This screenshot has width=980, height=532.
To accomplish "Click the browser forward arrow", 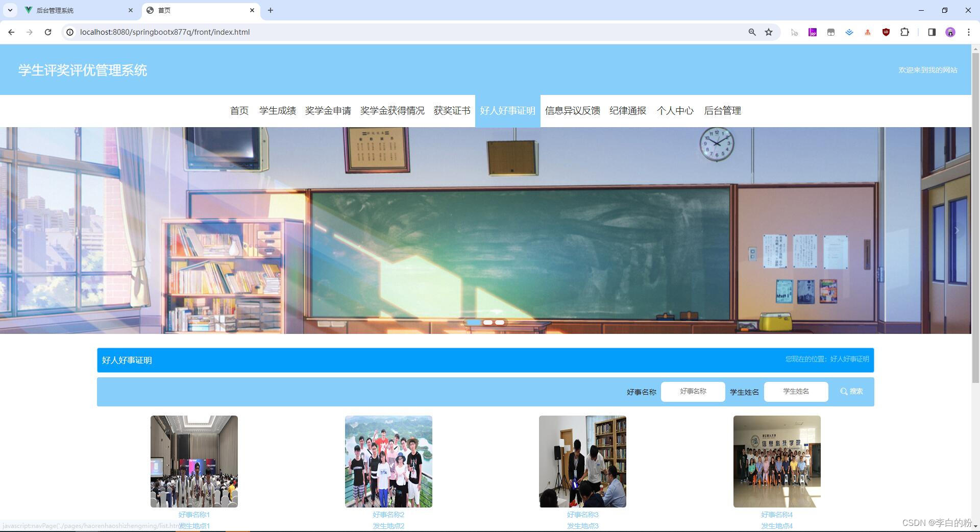I will [x=30, y=32].
